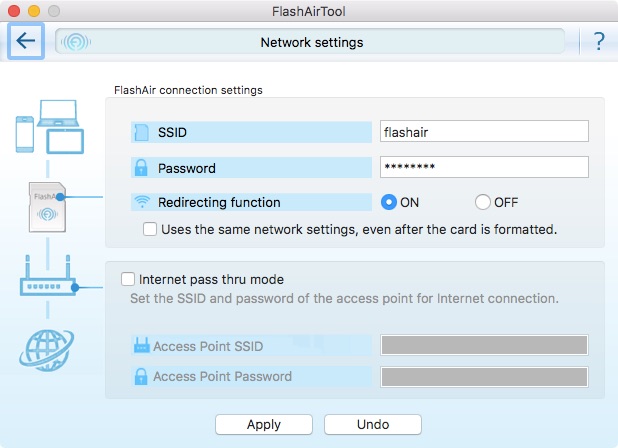Viewport: 618px width, 448px height.
Task: Turn Redirecting function OFF
Action: point(482,202)
